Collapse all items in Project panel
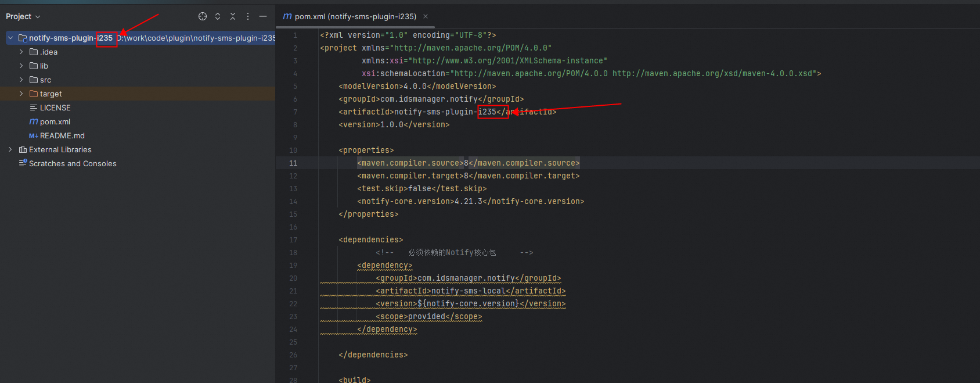The image size is (980, 383). click(233, 16)
